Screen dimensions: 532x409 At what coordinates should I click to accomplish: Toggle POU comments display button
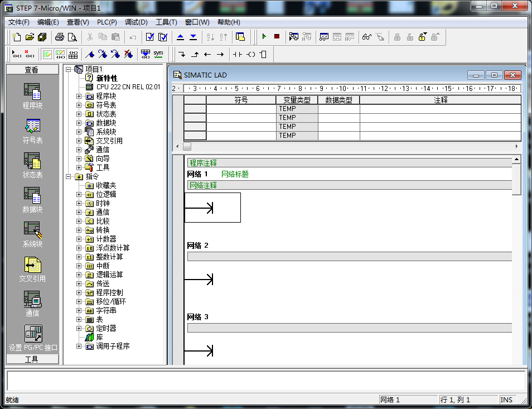click(x=47, y=54)
